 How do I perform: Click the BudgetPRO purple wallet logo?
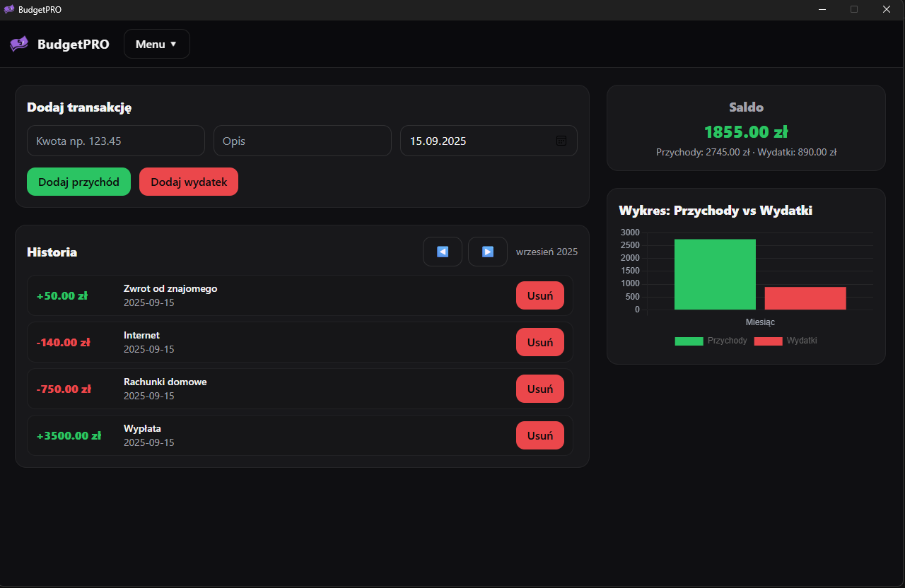pyautogui.click(x=19, y=44)
